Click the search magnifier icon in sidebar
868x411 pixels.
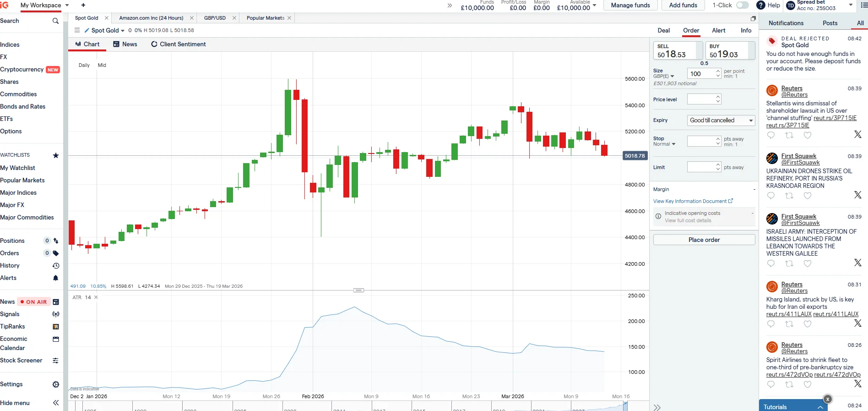[x=55, y=21]
